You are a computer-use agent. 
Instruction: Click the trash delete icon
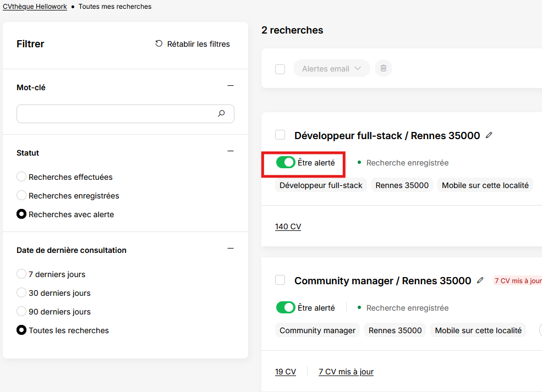(384, 68)
